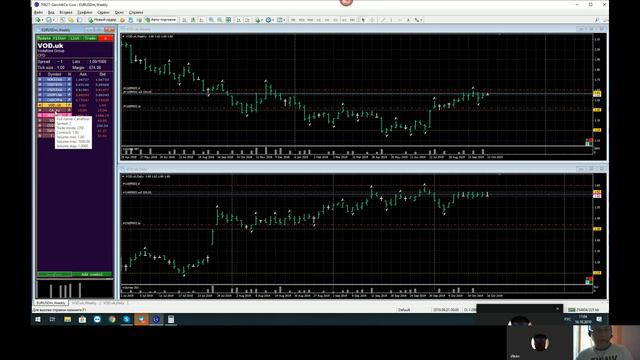This screenshot has height=360, width=640.
Task: Select the crosshair tool
Action: [372, 20]
